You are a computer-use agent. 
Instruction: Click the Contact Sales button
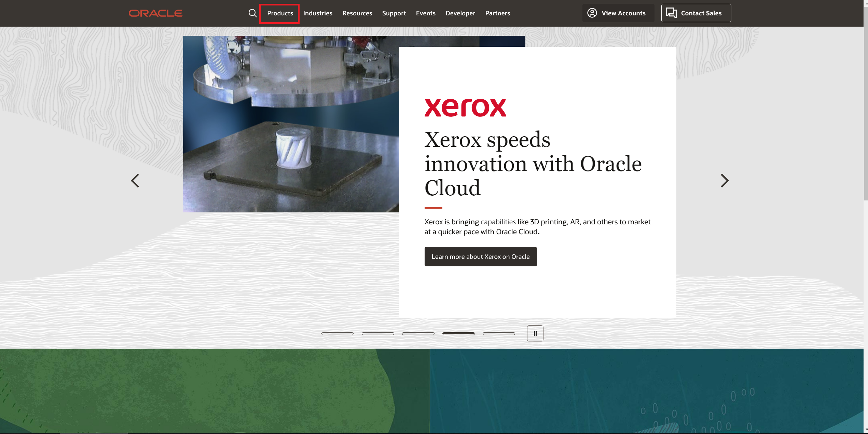click(x=696, y=13)
